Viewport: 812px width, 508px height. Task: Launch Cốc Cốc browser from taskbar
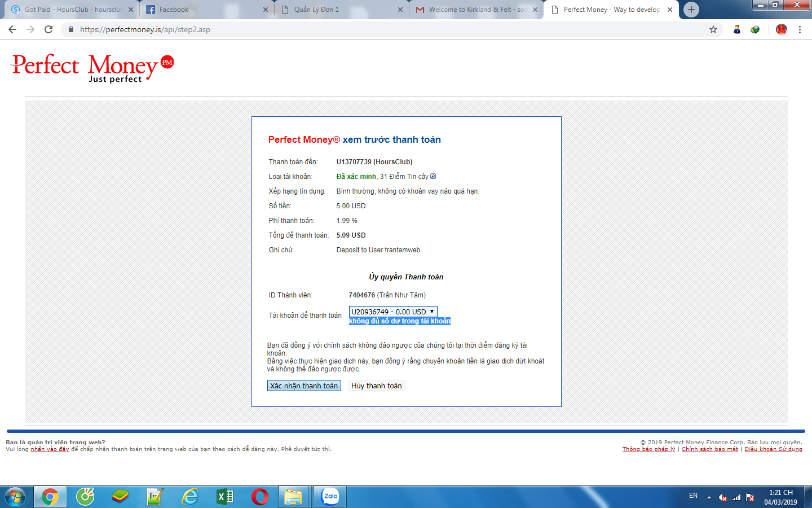point(85,497)
